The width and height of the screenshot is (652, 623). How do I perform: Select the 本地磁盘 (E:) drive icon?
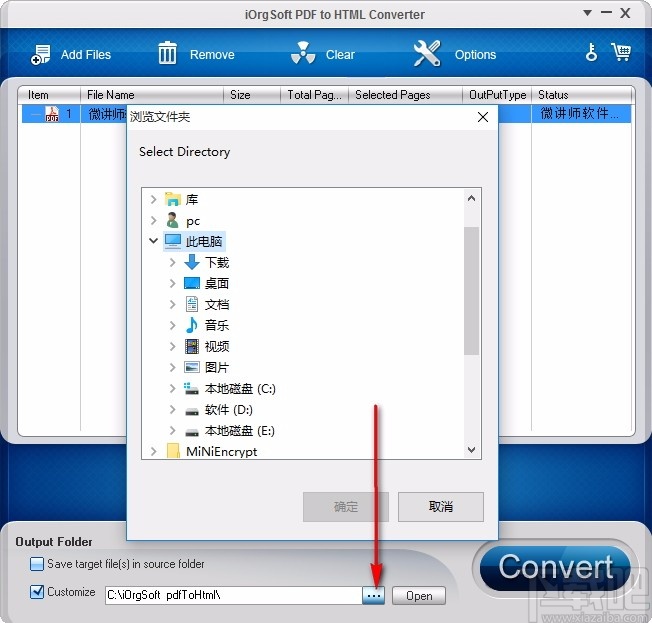(x=192, y=432)
